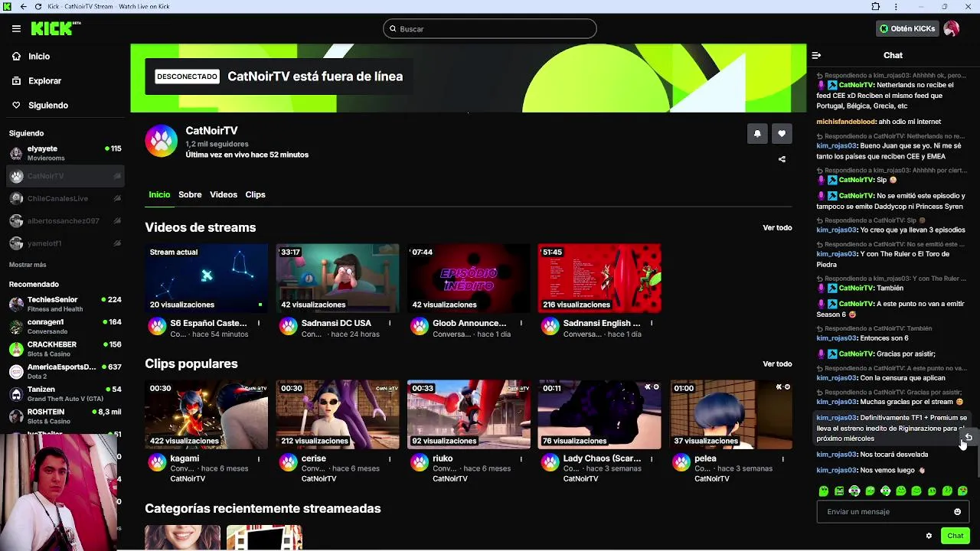Open Stream actual video thumbnail
The width and height of the screenshot is (980, 551).
tap(207, 278)
